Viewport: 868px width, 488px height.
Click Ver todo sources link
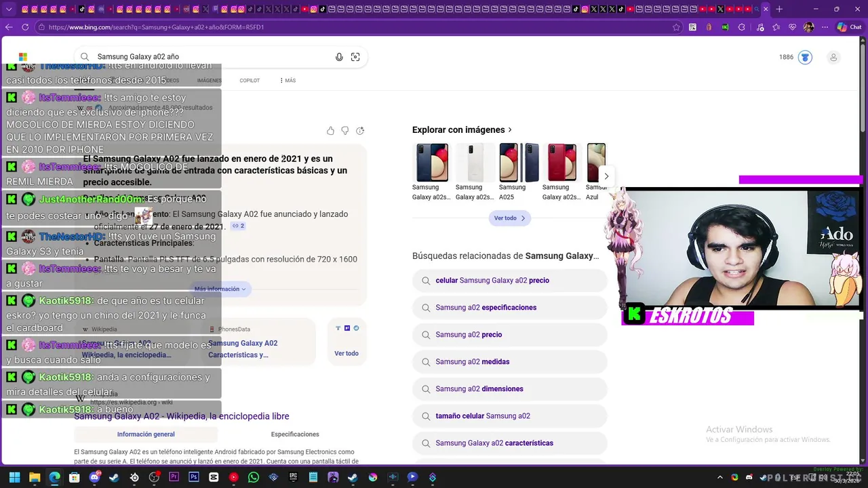[347, 353]
